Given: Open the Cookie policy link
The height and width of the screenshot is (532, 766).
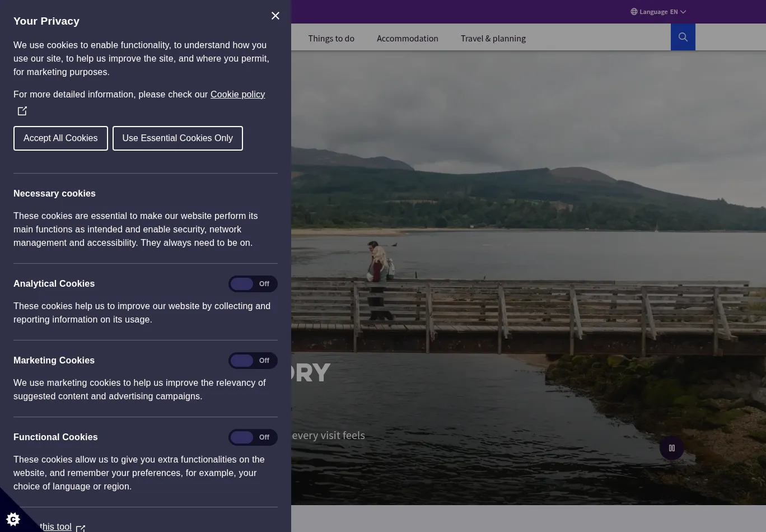Looking at the screenshot, I should click(237, 94).
